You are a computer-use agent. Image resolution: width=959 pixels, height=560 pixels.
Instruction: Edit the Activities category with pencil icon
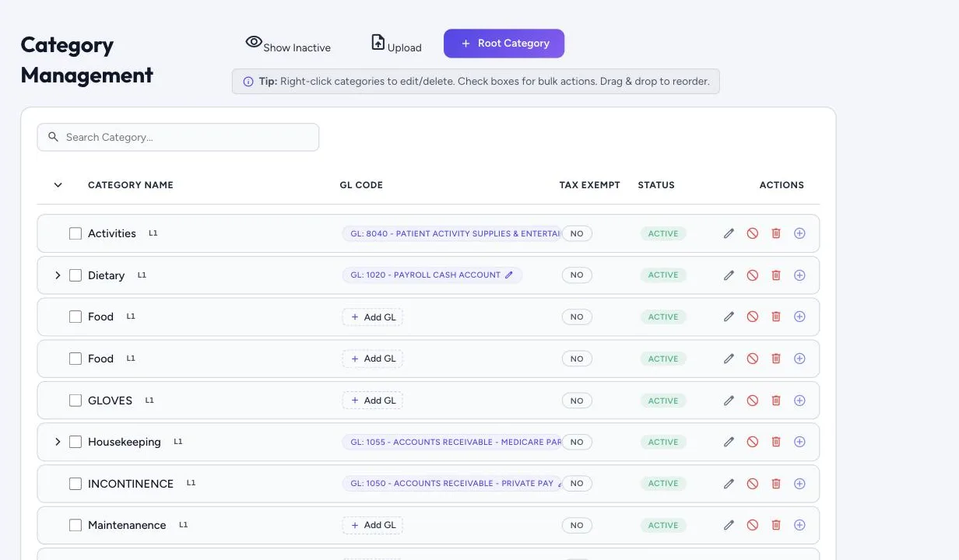pos(729,233)
